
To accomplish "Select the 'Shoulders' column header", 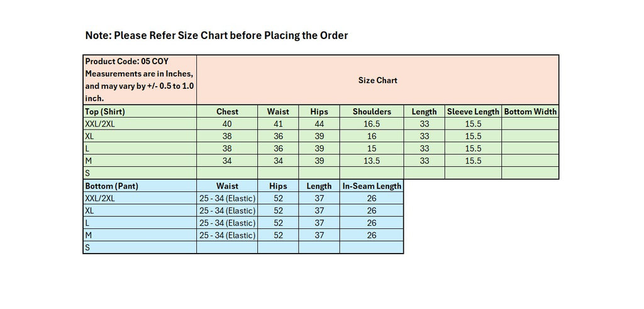I will point(372,111).
